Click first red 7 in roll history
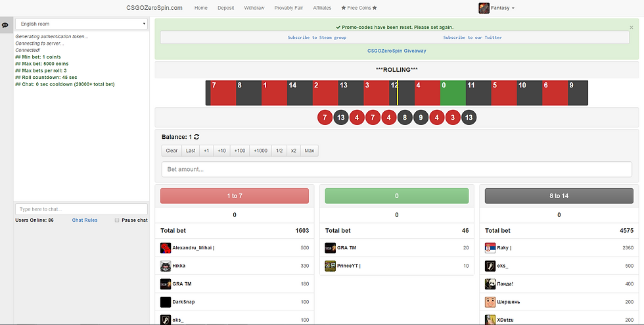This screenshot has height=325, width=644. tap(325, 118)
